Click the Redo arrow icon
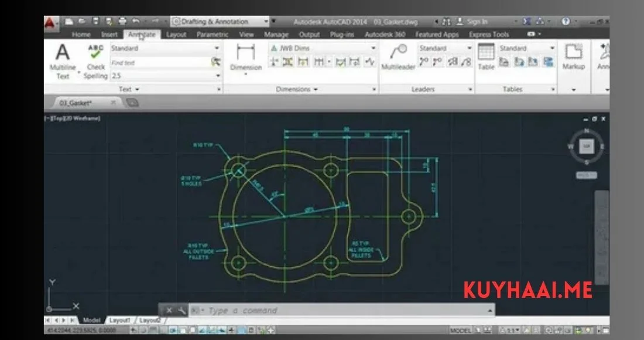The image size is (644, 340). pos(155,21)
